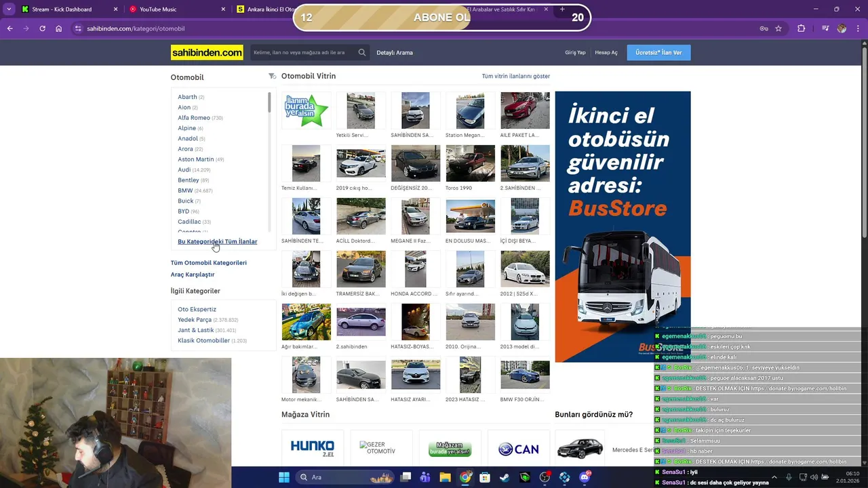Click the search magnifier icon
Screen dimensions: 868x488
pos(362,52)
